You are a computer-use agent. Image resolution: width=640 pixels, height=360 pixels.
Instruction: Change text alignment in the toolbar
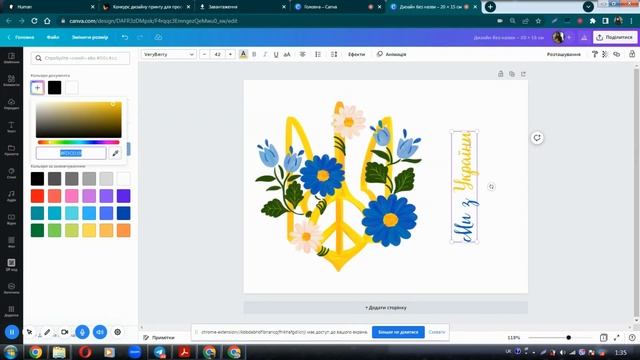coord(302,54)
